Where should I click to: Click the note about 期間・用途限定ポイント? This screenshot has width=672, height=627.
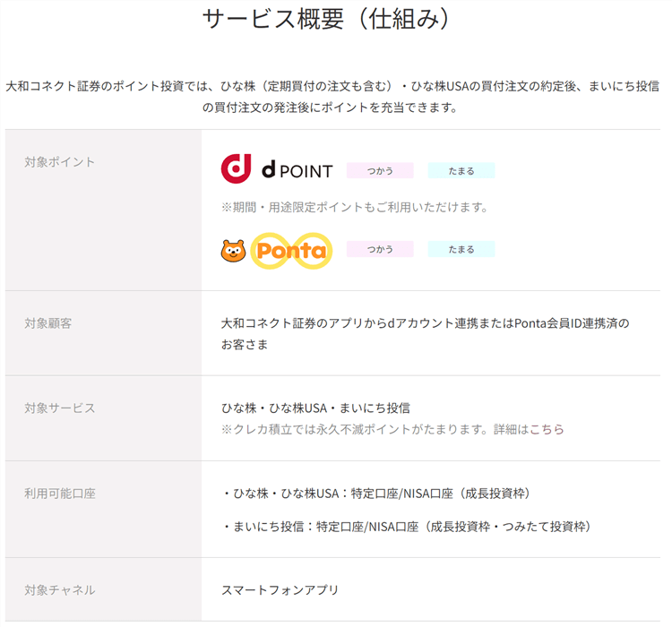(x=354, y=208)
